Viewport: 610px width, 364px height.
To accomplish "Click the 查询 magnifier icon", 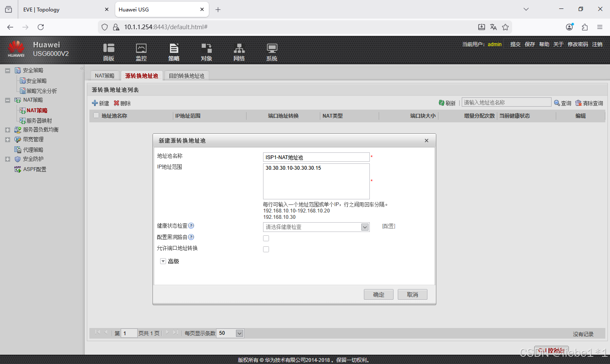I will coord(557,103).
